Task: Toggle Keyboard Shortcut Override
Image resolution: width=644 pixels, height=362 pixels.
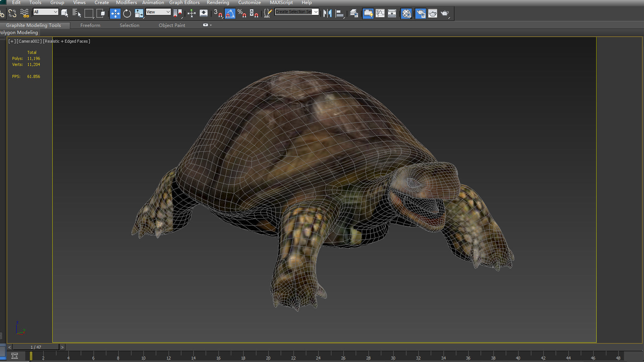Action: click(x=204, y=13)
